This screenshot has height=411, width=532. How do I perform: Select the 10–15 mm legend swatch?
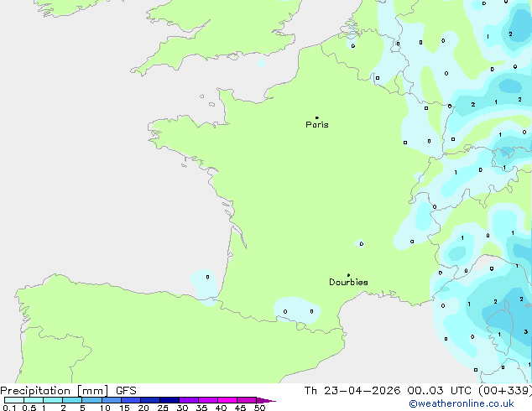point(112,400)
